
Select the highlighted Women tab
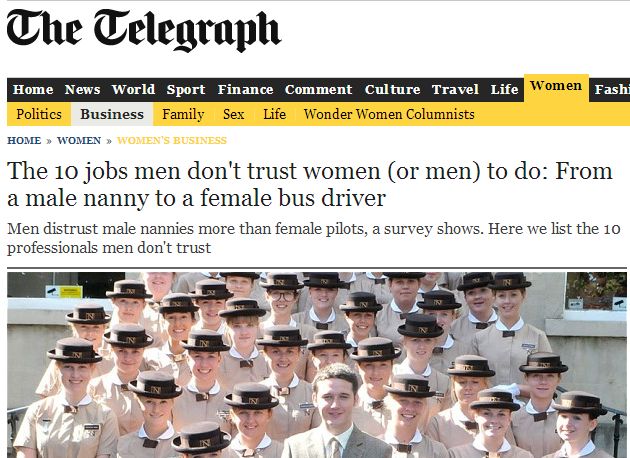click(556, 86)
